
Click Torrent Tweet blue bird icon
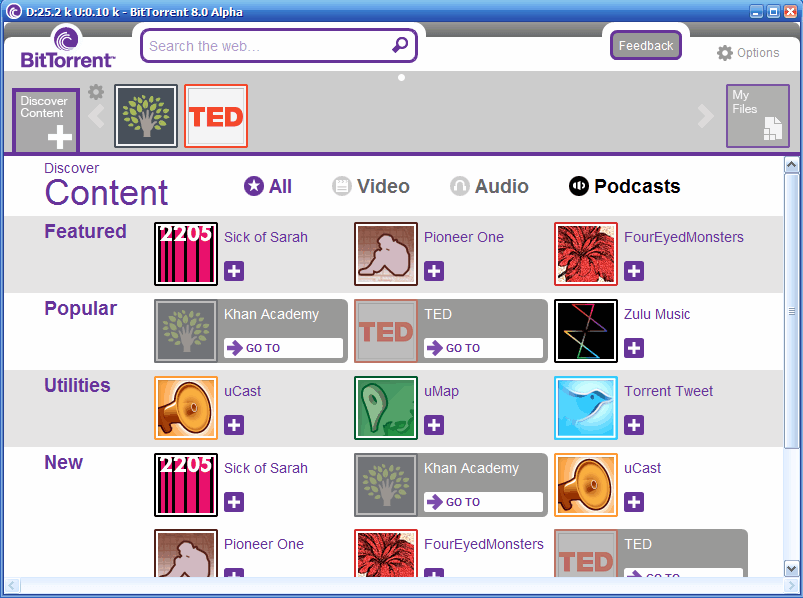click(x=586, y=408)
